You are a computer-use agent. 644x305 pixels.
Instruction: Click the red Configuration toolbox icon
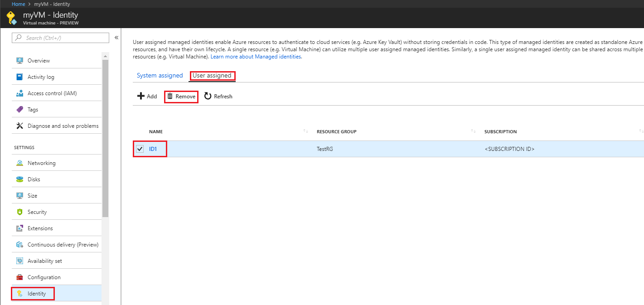coord(19,277)
